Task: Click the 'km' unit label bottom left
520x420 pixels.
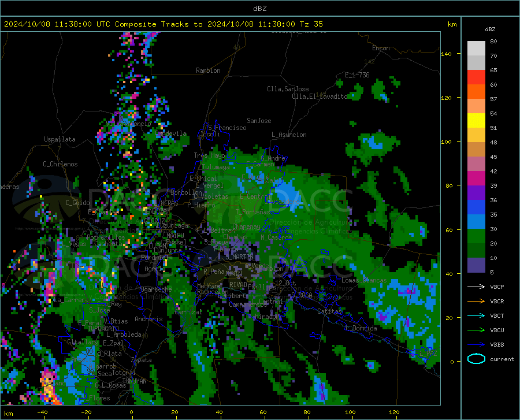Action: point(8,414)
